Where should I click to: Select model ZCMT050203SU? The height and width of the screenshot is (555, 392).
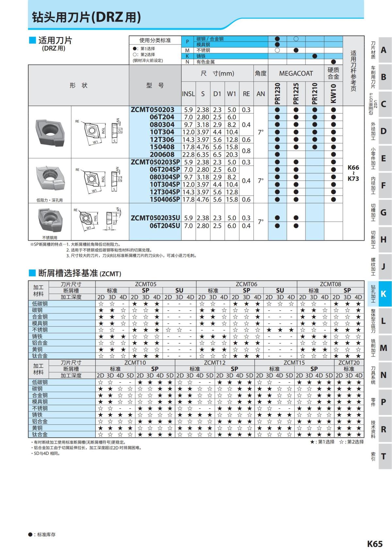click(x=155, y=218)
